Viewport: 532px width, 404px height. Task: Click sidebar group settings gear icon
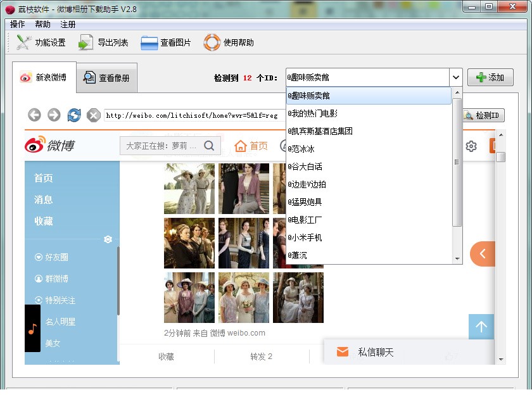[x=108, y=239]
